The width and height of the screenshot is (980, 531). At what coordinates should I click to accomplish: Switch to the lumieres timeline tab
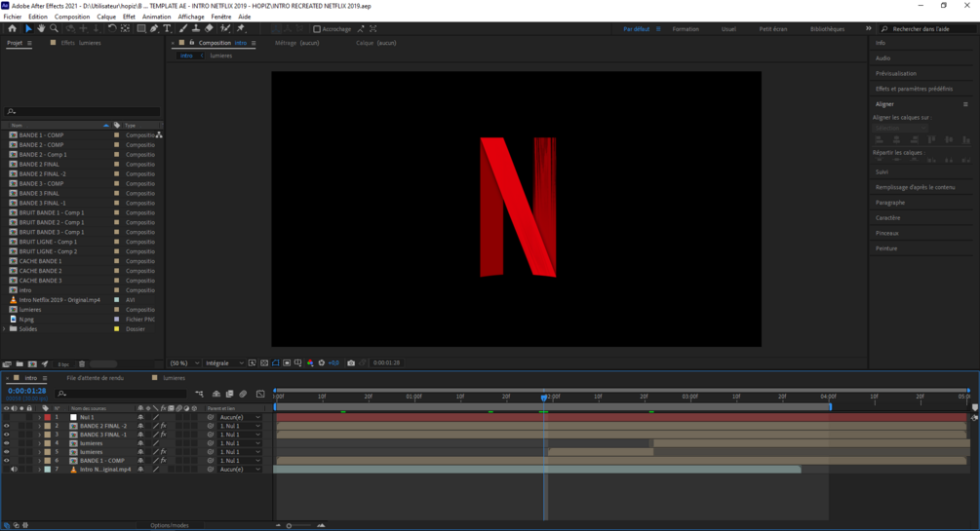174,378
